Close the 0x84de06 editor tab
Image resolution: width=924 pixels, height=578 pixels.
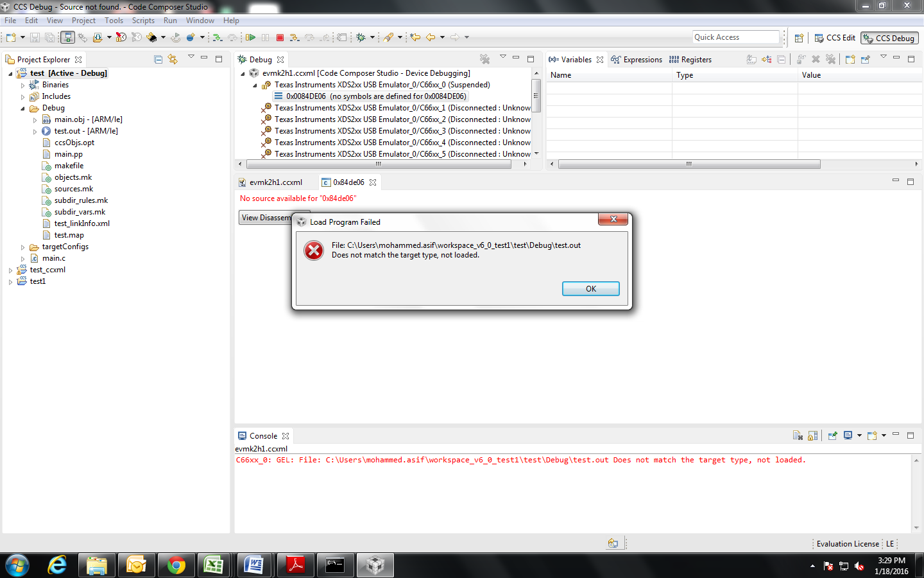[x=373, y=182]
